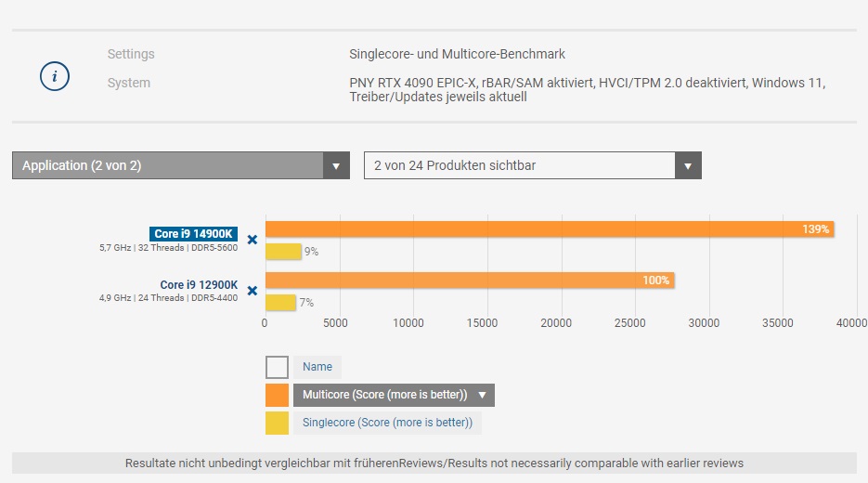This screenshot has height=483, width=868.
Task: Click the circled info icon
Action: pyautogui.click(x=54, y=76)
